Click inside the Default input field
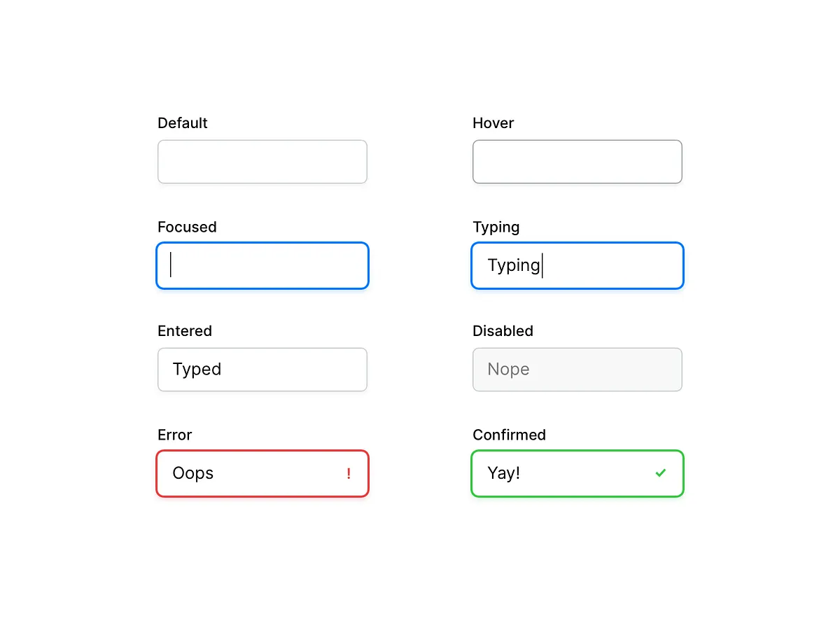Screen dimensions: 840x630 [x=262, y=162]
